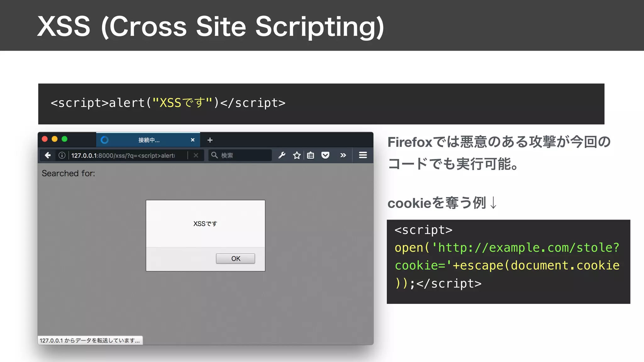
Task: Click the back arrow in Firefox
Action: [48, 155]
